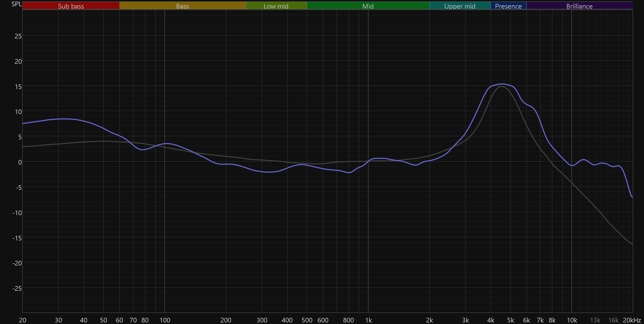Screen dimensions: 644x324
Task: Click the 0 dB level label
Action: coord(20,162)
